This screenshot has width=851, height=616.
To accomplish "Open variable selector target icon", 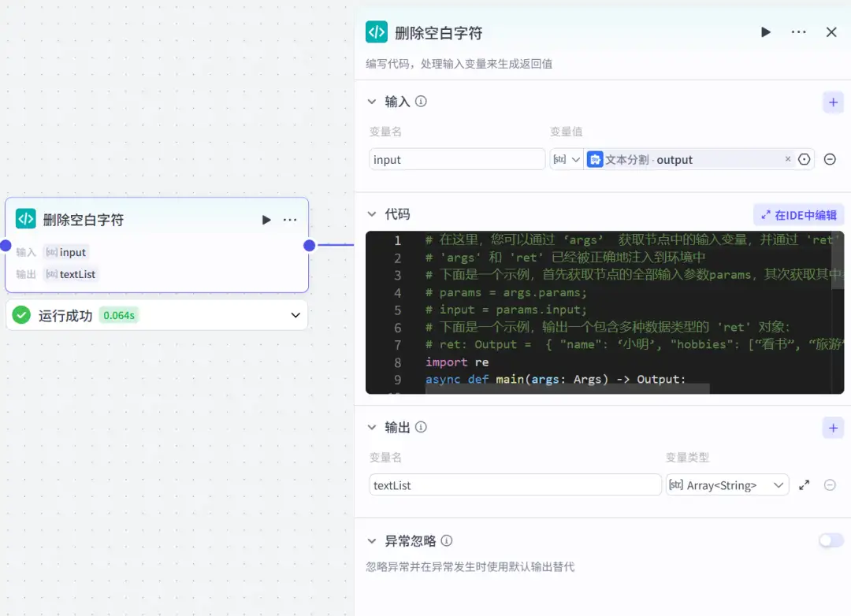I will [804, 160].
